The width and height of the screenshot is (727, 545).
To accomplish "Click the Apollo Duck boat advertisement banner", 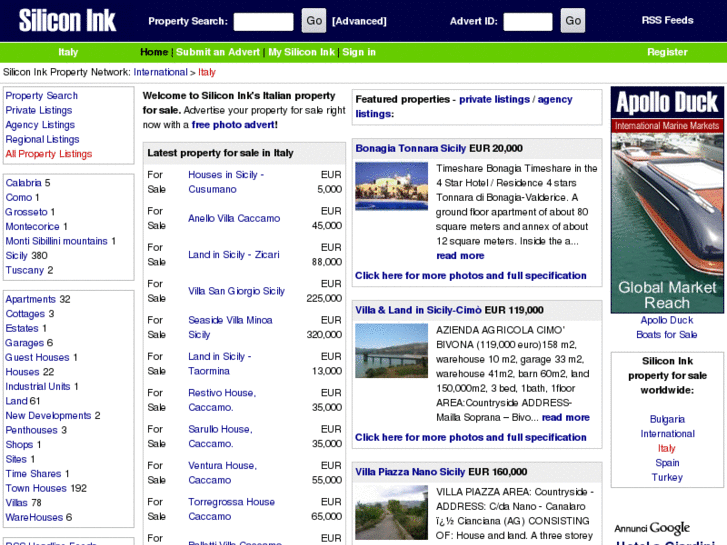I will [x=667, y=199].
